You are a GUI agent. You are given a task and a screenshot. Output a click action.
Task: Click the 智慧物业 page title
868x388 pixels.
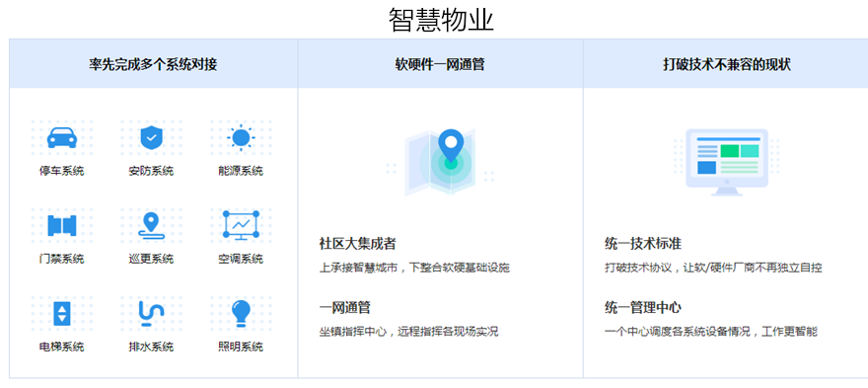(441, 20)
